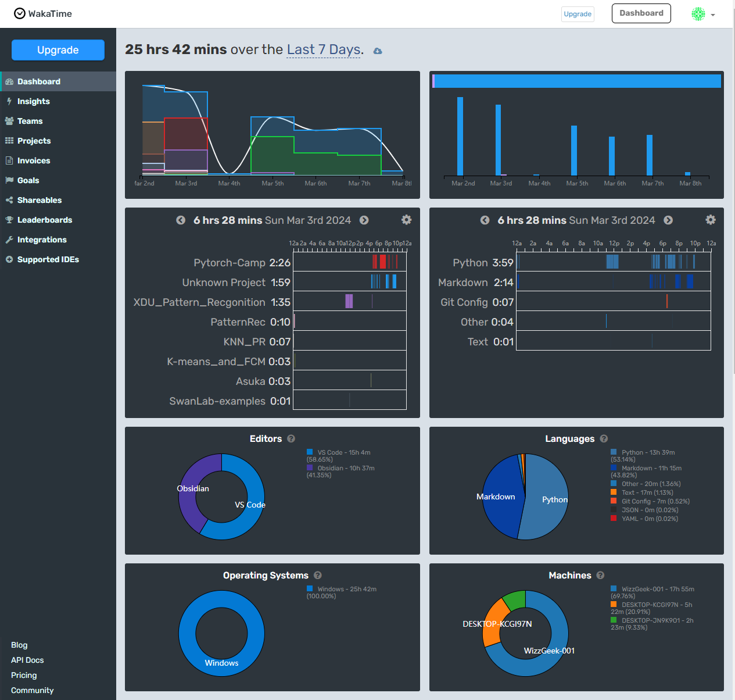Open the Last 7 Days range selector
This screenshot has width=735, height=700.
[324, 50]
